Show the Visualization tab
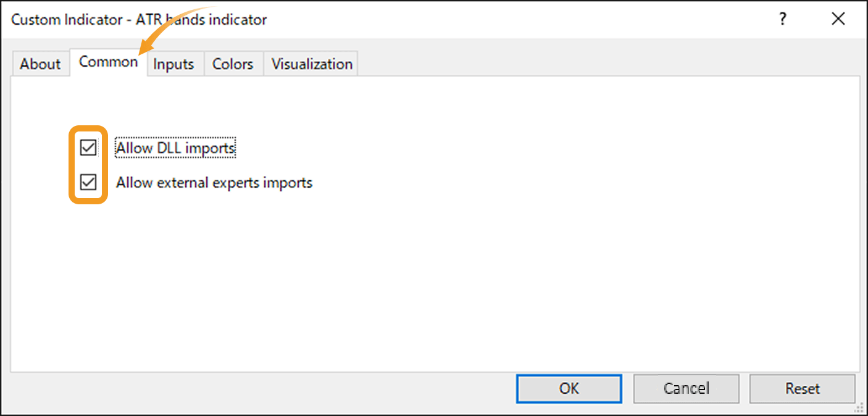868x416 pixels. click(312, 64)
